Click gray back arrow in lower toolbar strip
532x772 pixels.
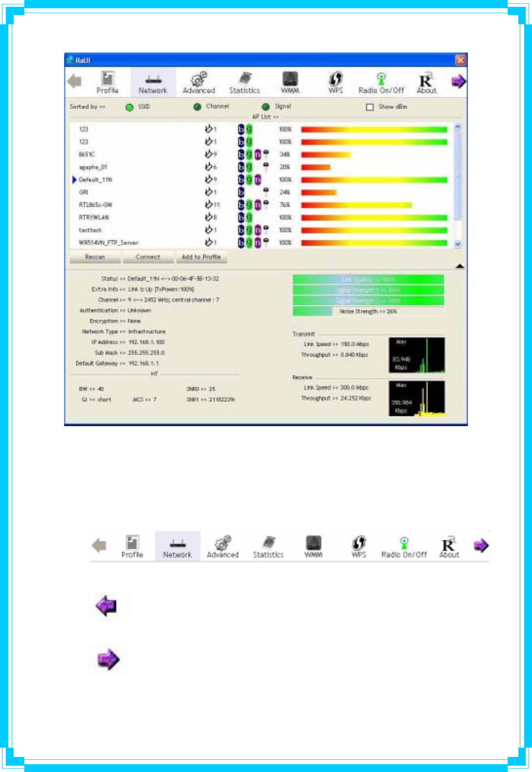click(x=99, y=545)
